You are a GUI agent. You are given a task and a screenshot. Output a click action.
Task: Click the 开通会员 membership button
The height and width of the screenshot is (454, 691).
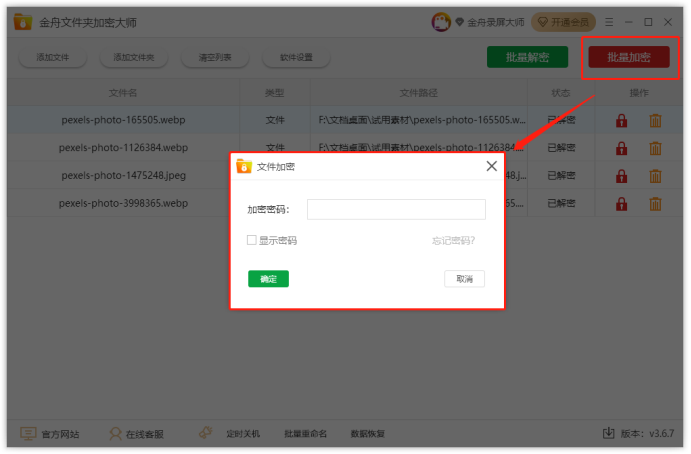point(564,22)
